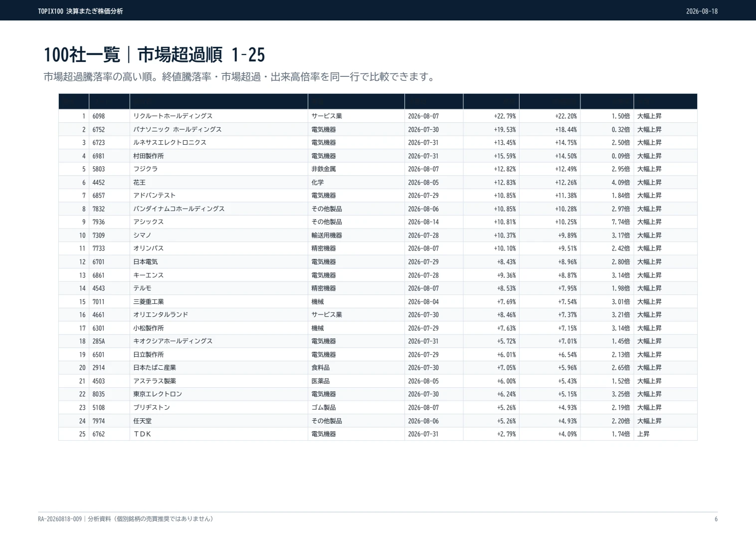Select オリンパス's +10.10% return value
The height and width of the screenshot is (535, 756).
505,249
